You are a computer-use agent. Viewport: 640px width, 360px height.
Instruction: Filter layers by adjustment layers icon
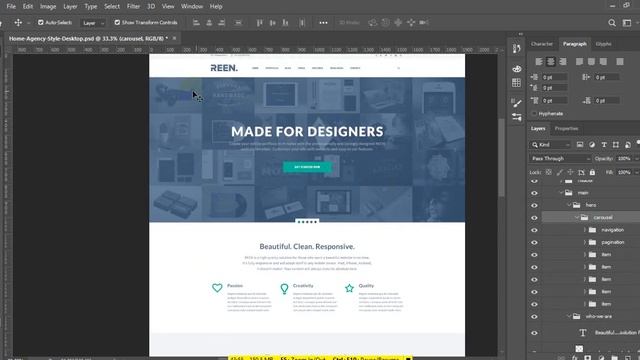coord(592,144)
